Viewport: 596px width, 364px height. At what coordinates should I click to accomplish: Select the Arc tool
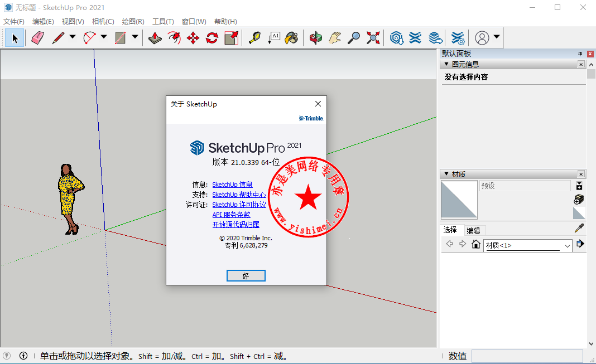[x=89, y=38]
